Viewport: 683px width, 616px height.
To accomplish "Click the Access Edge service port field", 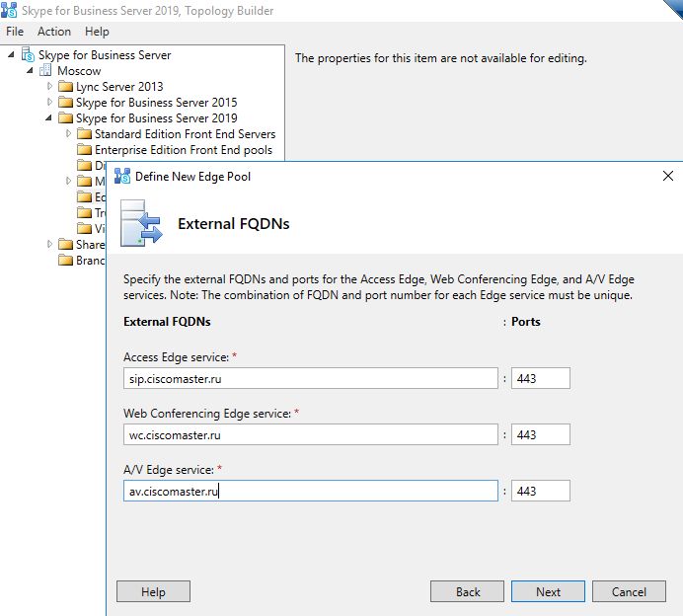I will click(541, 378).
